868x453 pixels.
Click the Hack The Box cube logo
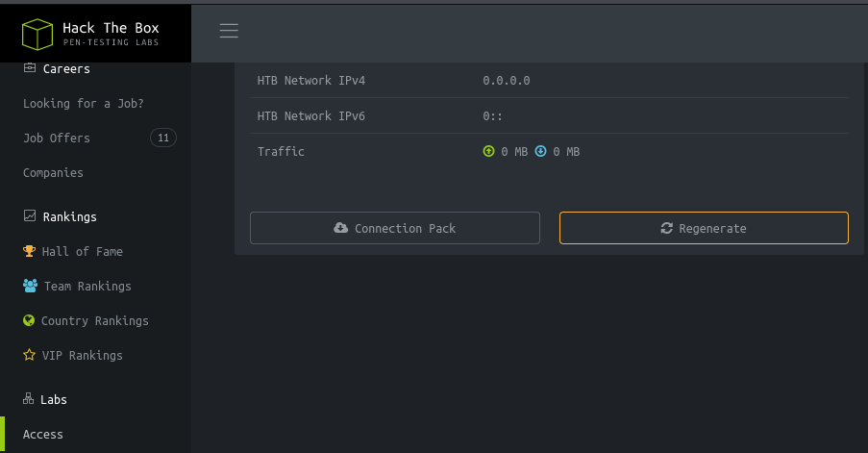pos(37,34)
